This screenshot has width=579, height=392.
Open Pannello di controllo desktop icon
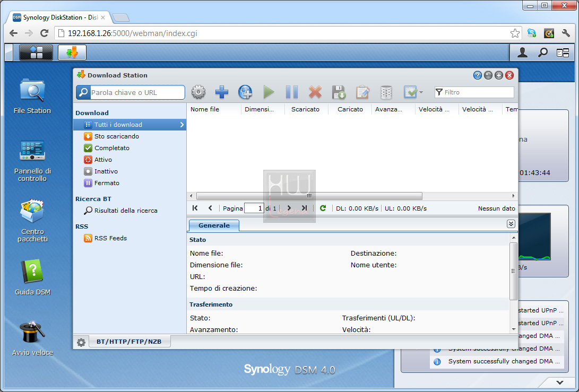pos(32,161)
